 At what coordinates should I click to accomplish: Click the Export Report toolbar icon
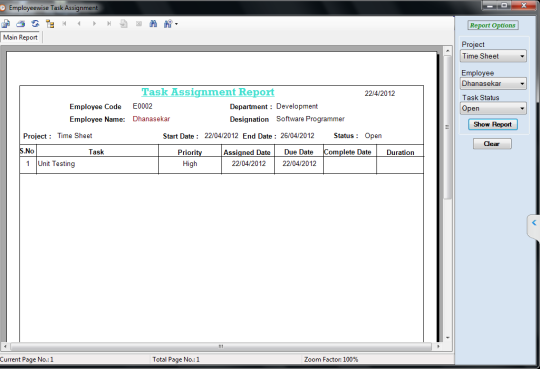tap(6, 24)
